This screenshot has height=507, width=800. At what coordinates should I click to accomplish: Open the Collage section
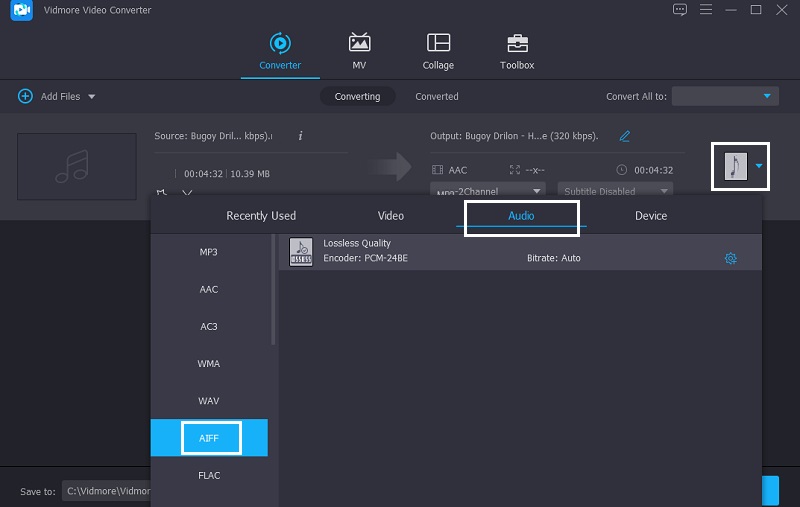[438, 52]
